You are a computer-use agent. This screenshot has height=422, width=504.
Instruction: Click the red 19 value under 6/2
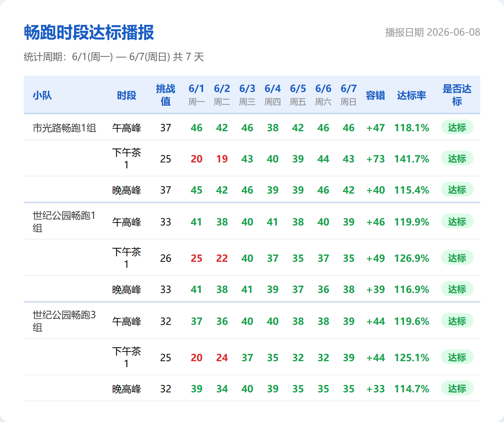222,159
